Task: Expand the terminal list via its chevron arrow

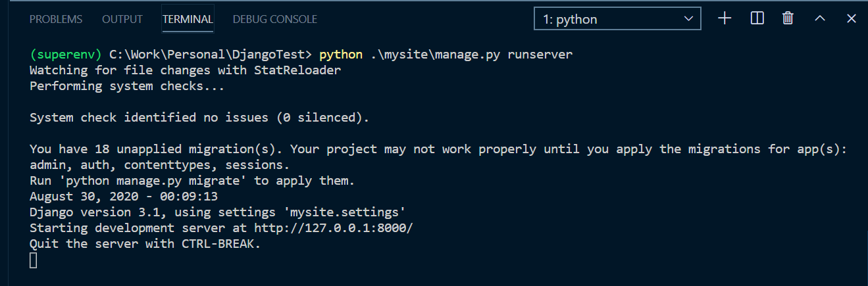Action: tap(688, 19)
